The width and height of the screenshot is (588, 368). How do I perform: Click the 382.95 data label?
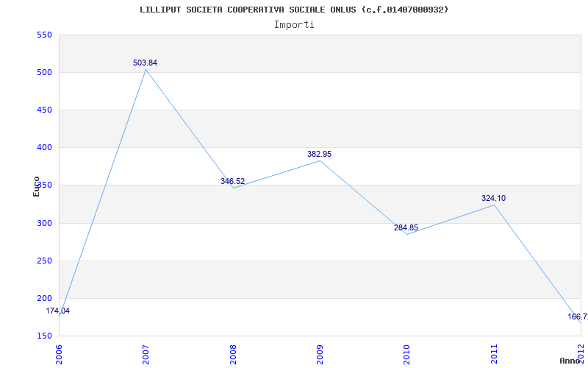[x=320, y=154]
